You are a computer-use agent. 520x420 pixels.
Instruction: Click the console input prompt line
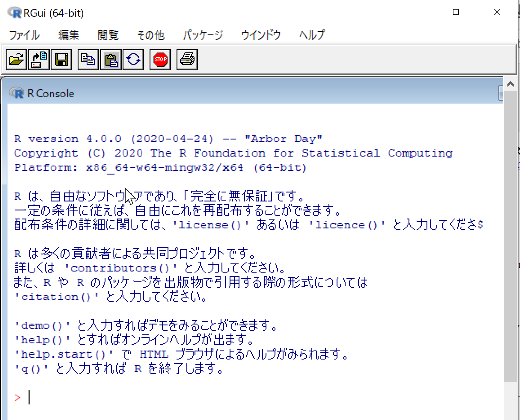coord(255,398)
